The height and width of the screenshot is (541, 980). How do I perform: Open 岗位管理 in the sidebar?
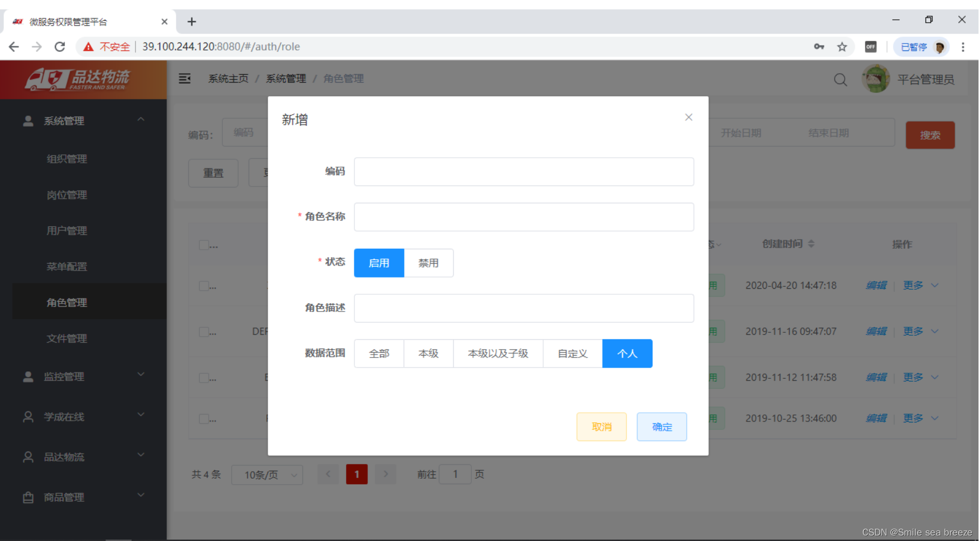coord(67,195)
